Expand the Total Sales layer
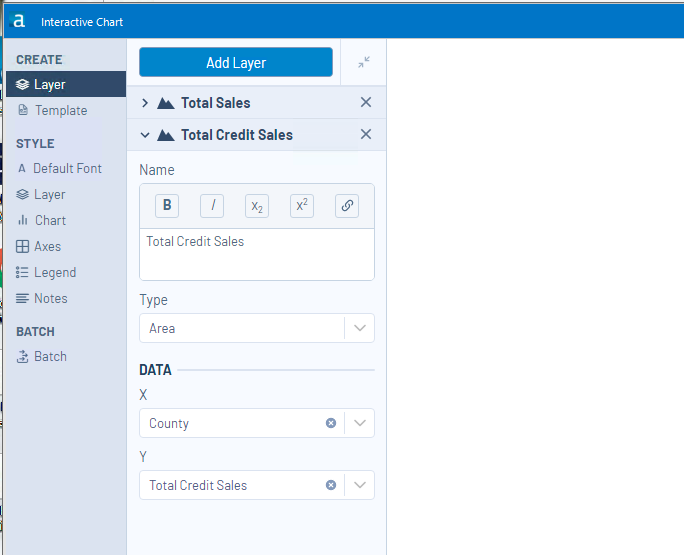The height and width of the screenshot is (555, 684). click(x=145, y=103)
